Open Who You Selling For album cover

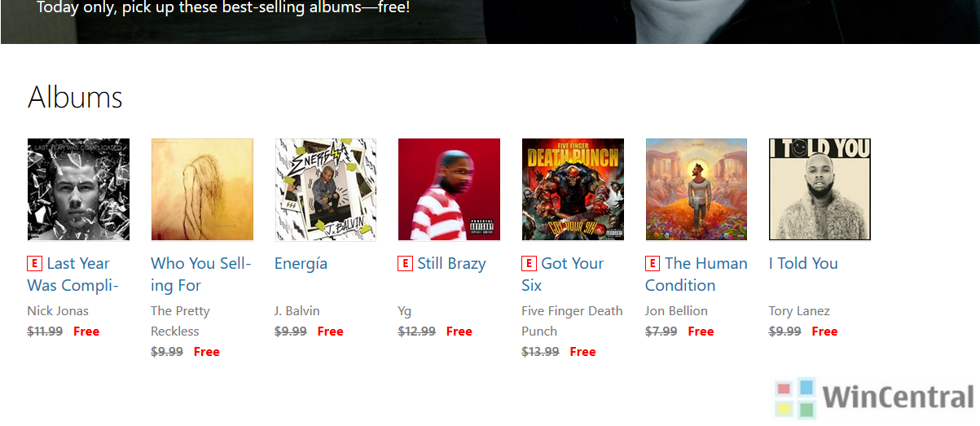202,190
